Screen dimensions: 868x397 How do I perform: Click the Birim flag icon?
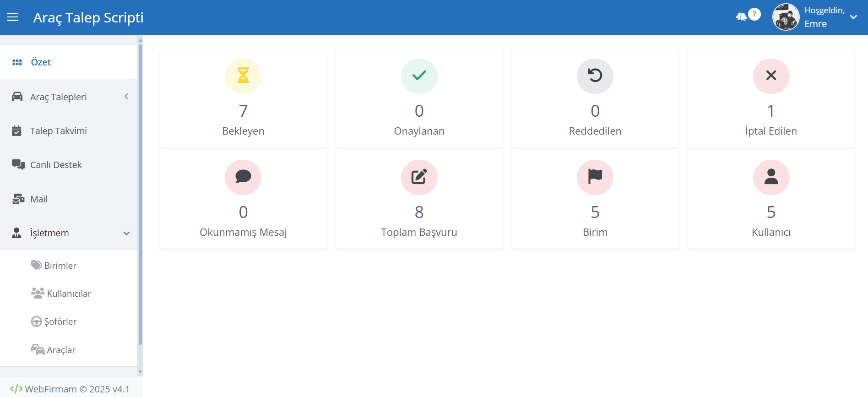[x=595, y=177]
